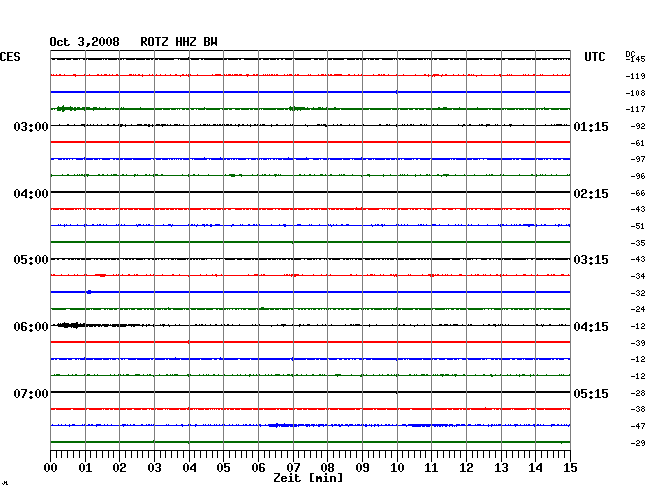Select the "03:00" local time label
650x494 pixels.
31,127
